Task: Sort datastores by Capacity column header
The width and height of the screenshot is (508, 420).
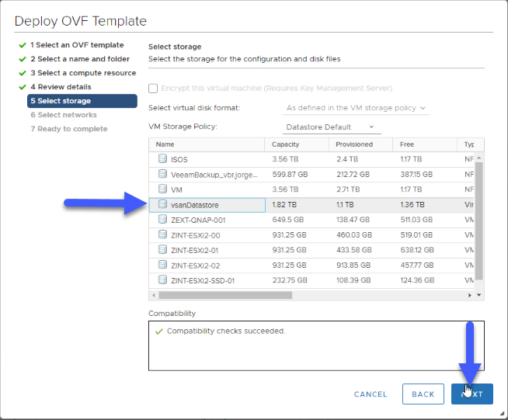Action: click(x=285, y=144)
